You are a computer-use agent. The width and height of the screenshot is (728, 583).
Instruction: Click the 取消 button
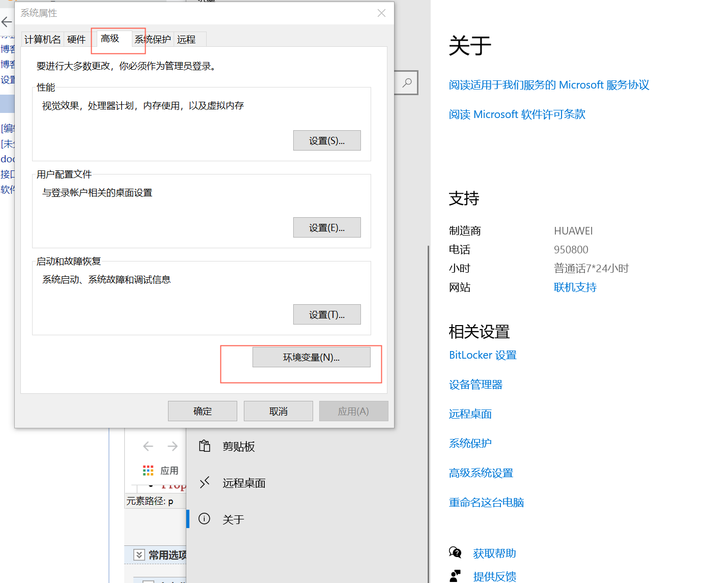[278, 411]
